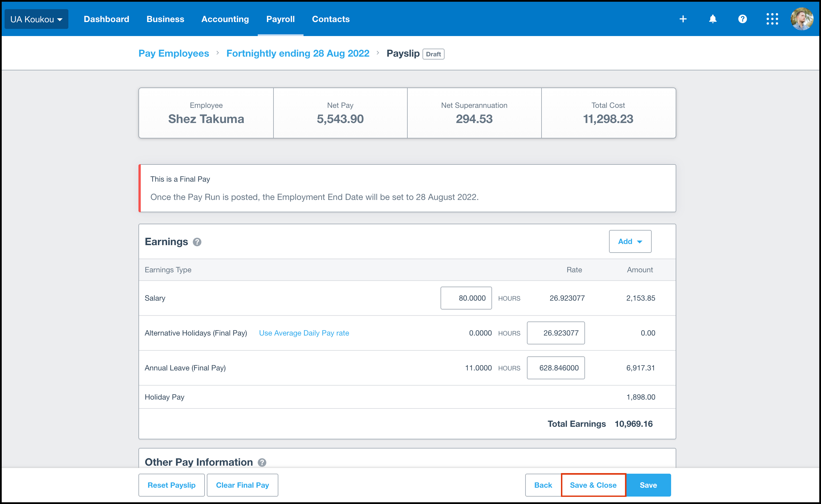Screen dimensions: 821x504
Task: Click the Pay Employees breadcrumb link
Action: coord(174,53)
